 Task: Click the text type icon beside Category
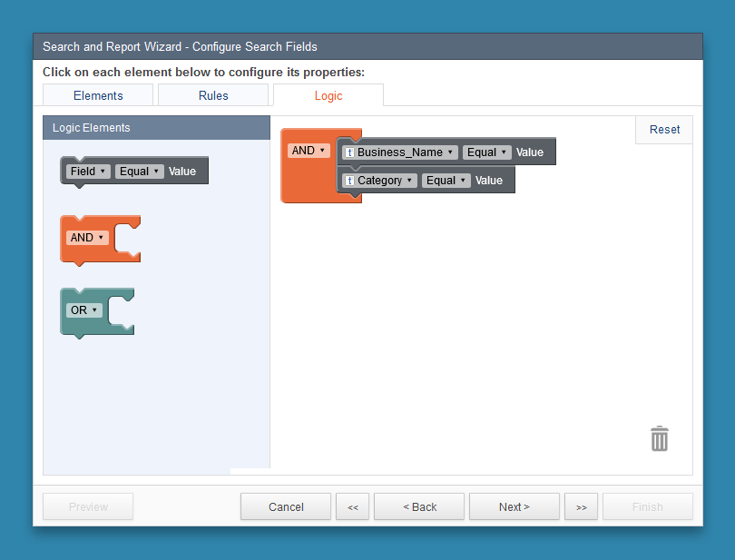click(350, 180)
